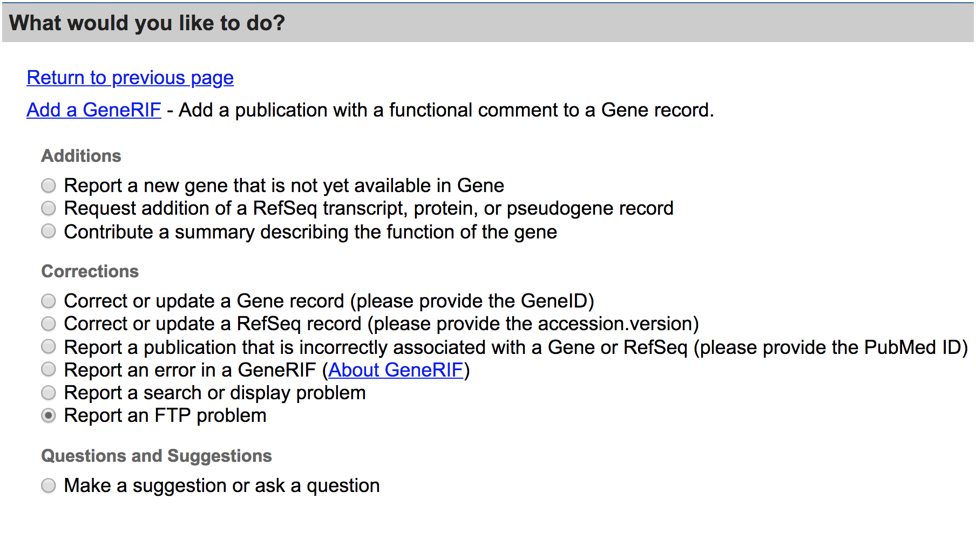Open the "About GeneRIF" link
The width and height of the screenshot is (976, 560).
pyautogui.click(x=395, y=370)
